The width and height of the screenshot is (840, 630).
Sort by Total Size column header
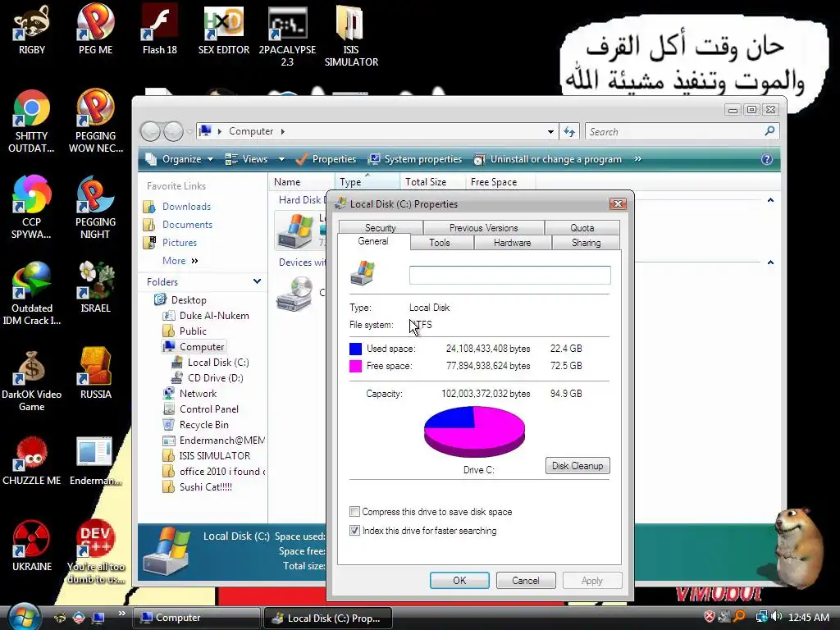pyautogui.click(x=431, y=182)
